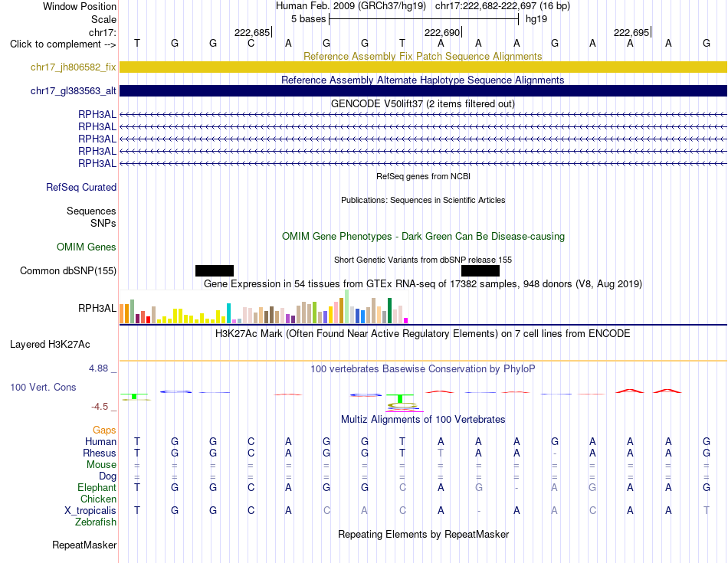This screenshot has height=563, width=728.
Task: Click the Zebrafish species row label
Action: click(96, 522)
